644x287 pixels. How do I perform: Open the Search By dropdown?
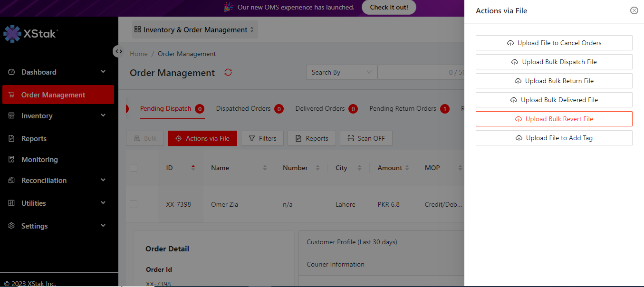(341, 72)
